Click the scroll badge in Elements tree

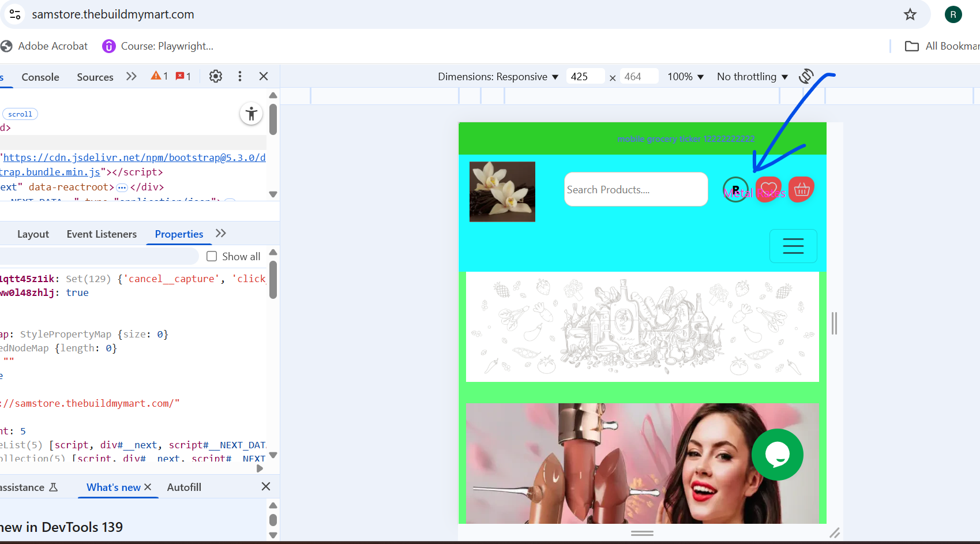[20, 114]
